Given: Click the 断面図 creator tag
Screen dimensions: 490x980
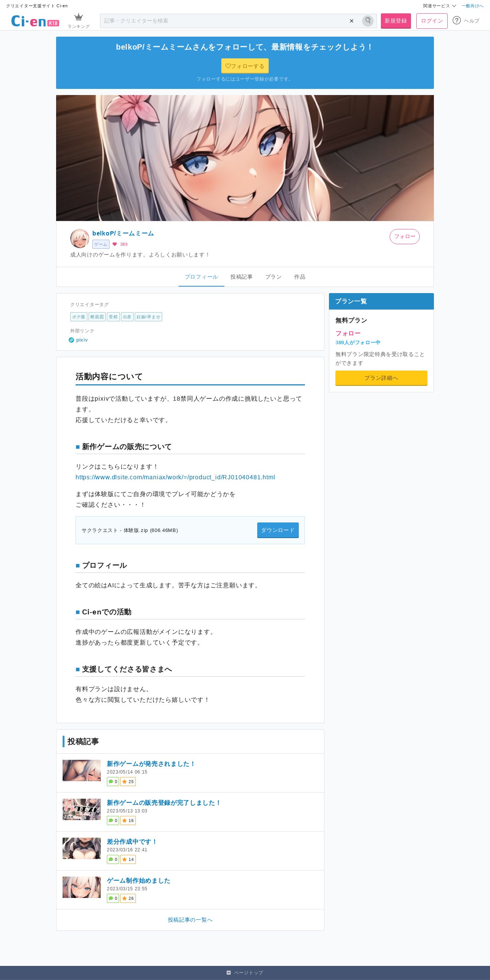Looking at the screenshot, I should pyautogui.click(x=97, y=317).
